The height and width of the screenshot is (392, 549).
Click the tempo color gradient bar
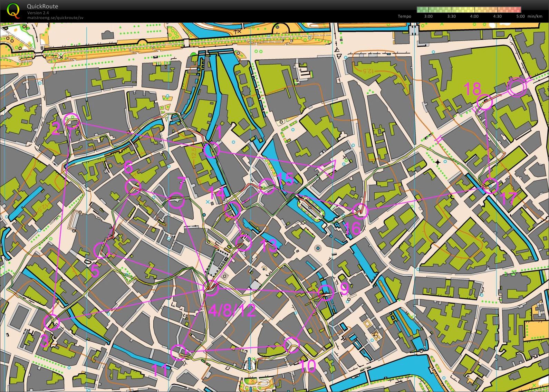pos(469,10)
